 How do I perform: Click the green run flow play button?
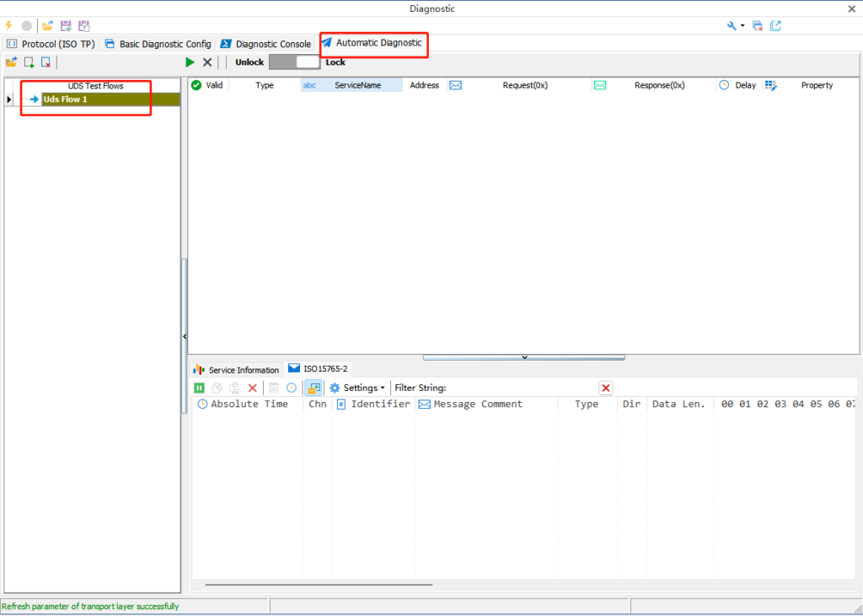[x=190, y=62]
